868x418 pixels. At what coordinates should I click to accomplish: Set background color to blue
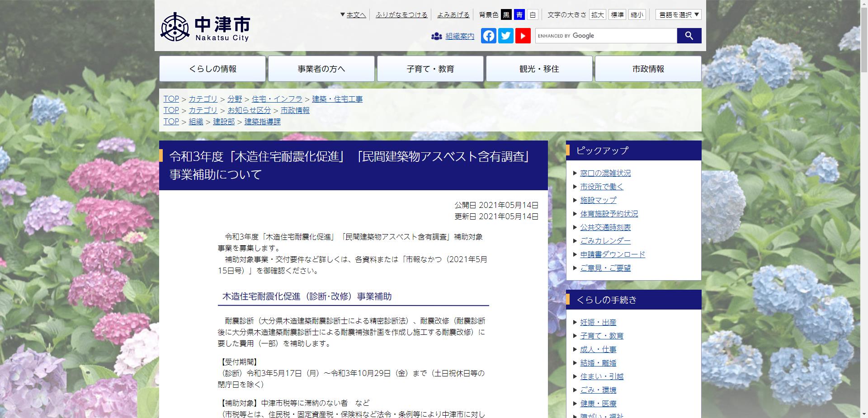coord(519,14)
